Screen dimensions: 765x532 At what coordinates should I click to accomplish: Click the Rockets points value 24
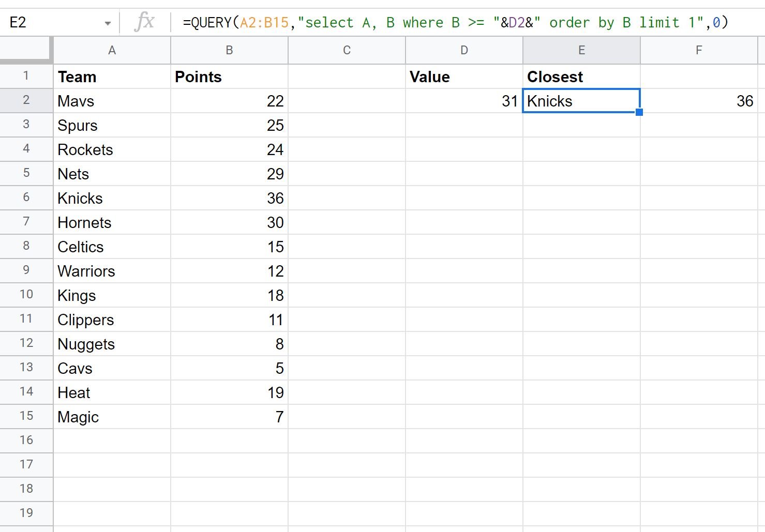(229, 149)
